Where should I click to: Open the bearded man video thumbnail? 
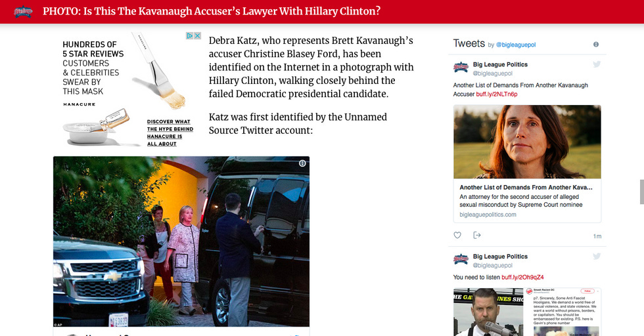pos(488,312)
